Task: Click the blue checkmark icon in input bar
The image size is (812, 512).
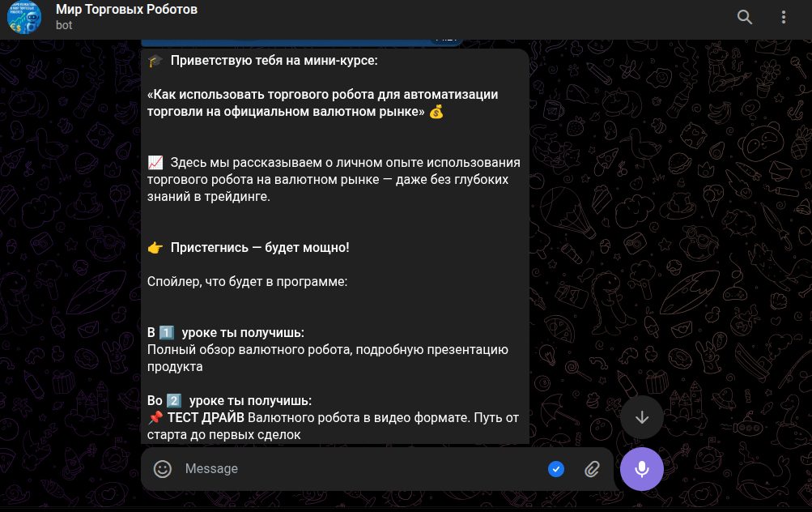Action: click(x=556, y=469)
